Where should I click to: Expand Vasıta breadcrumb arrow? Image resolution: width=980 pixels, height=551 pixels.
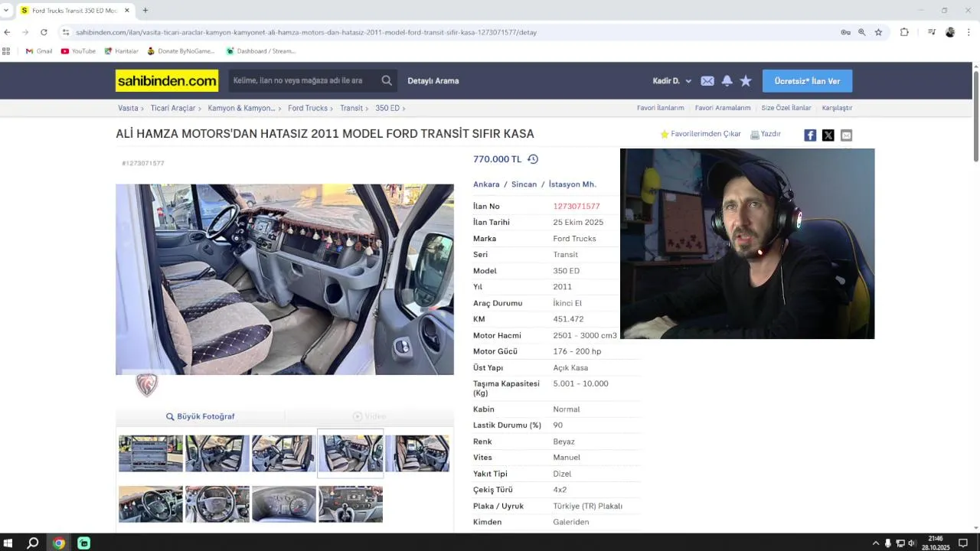pyautogui.click(x=143, y=109)
